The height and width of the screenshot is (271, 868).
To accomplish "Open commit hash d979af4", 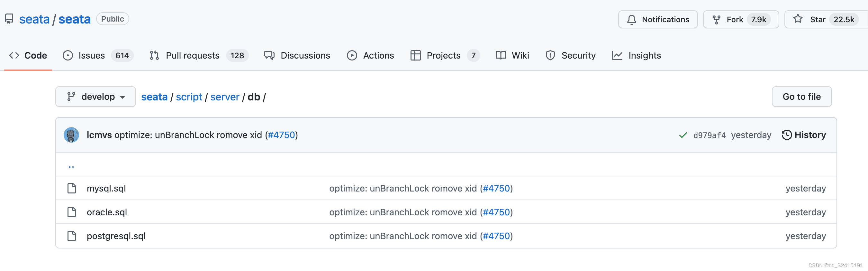I will pos(709,135).
